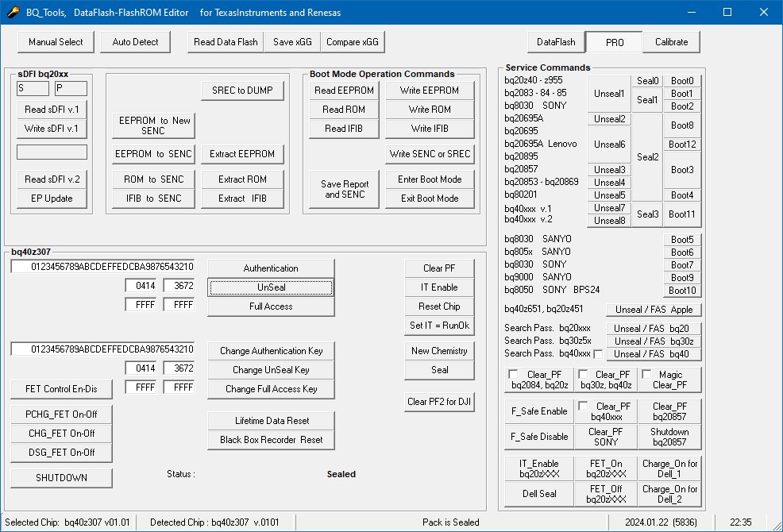Click the Clear PF button

click(x=439, y=268)
